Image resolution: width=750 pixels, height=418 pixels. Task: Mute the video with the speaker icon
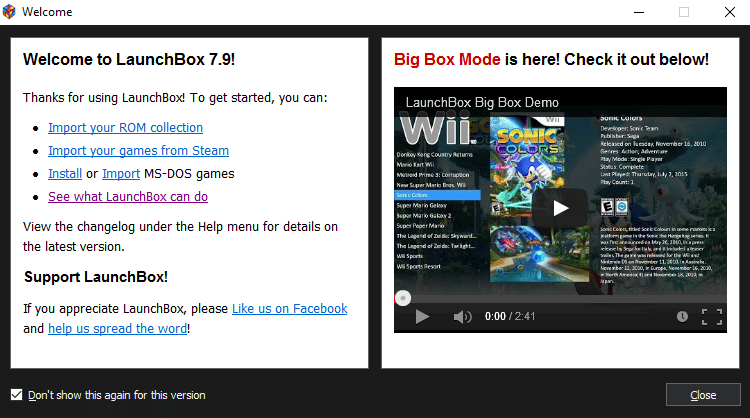[462, 317]
